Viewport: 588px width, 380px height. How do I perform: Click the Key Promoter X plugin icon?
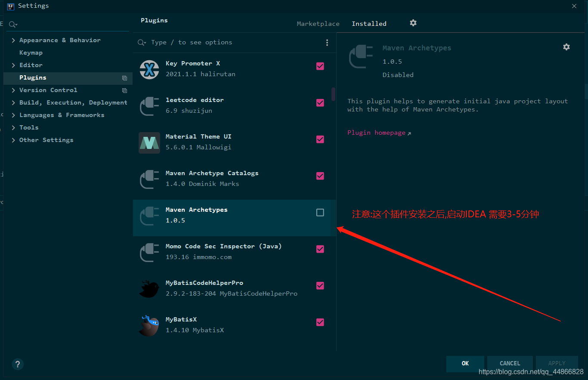pyautogui.click(x=149, y=69)
